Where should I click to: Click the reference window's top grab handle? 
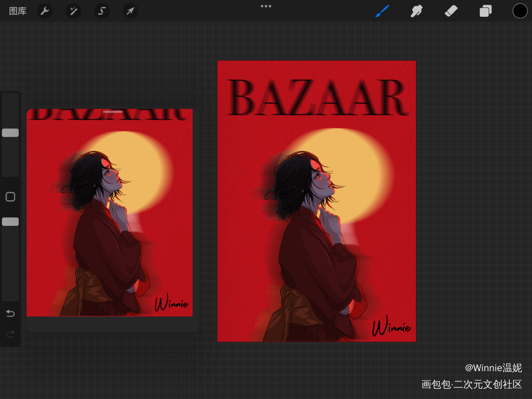click(113, 112)
